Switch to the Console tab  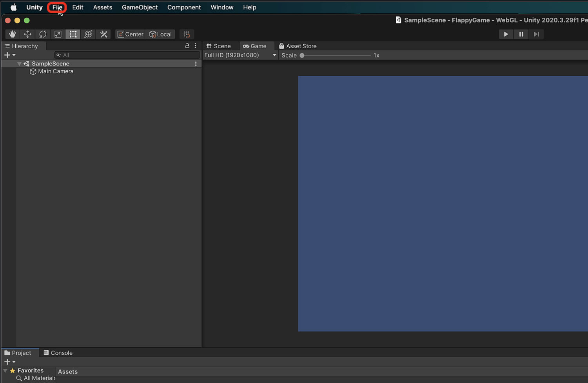tap(58, 353)
